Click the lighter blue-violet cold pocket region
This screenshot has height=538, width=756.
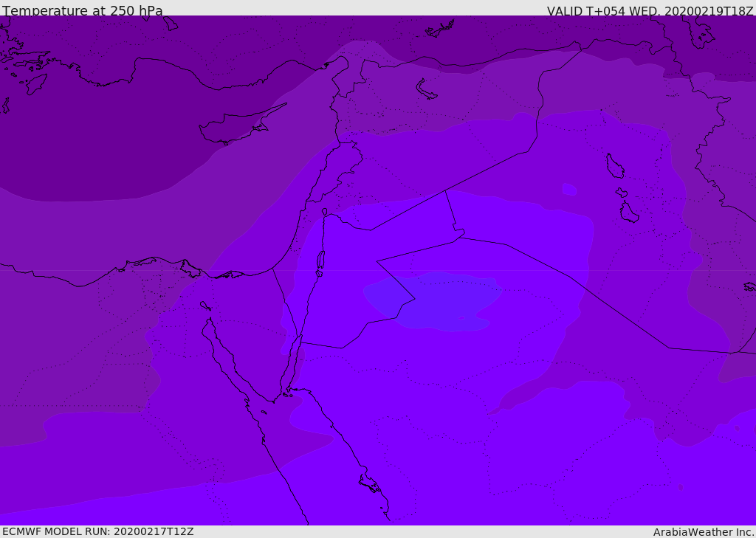point(433,301)
